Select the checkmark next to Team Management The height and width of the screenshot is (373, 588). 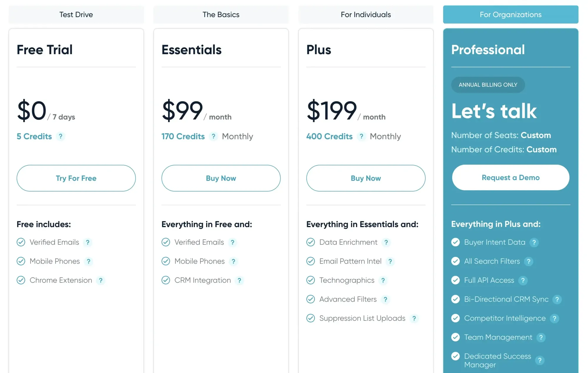point(455,337)
